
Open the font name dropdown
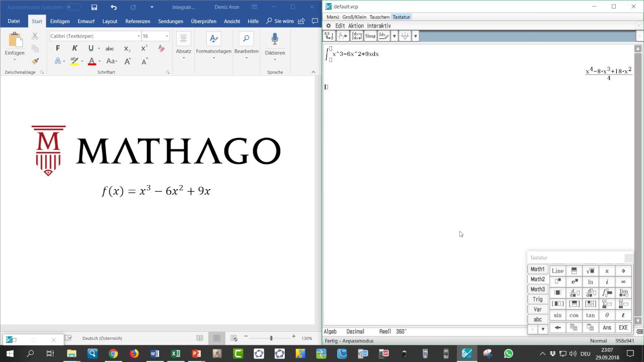point(138,36)
